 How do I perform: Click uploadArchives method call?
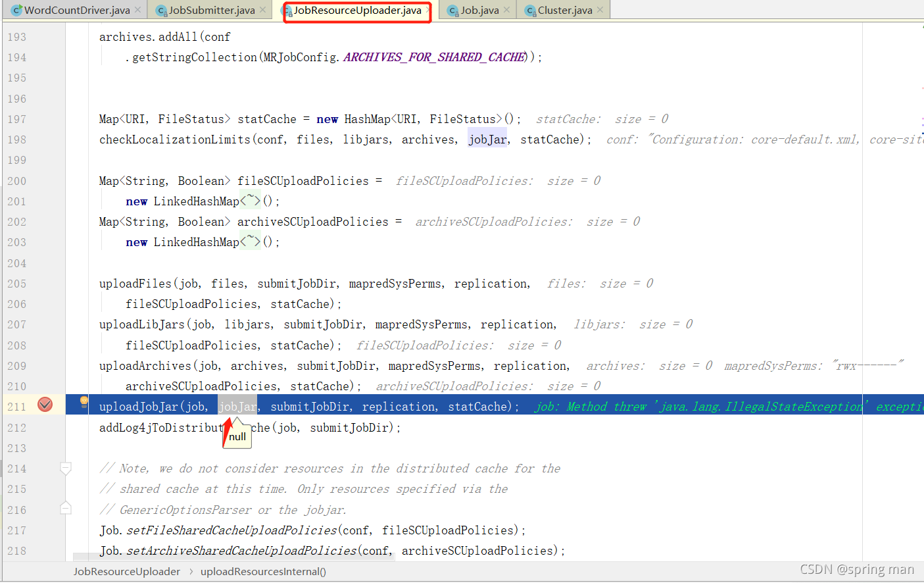click(x=145, y=366)
